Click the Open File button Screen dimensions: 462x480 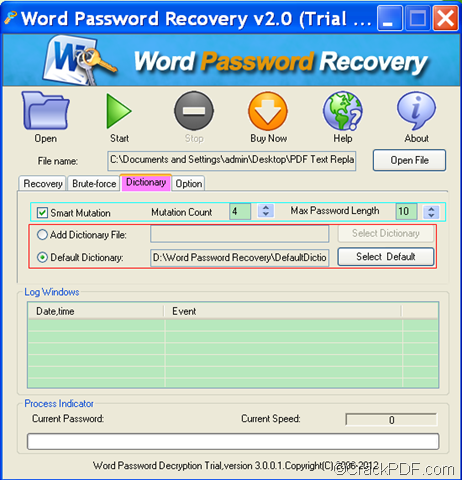point(409,160)
